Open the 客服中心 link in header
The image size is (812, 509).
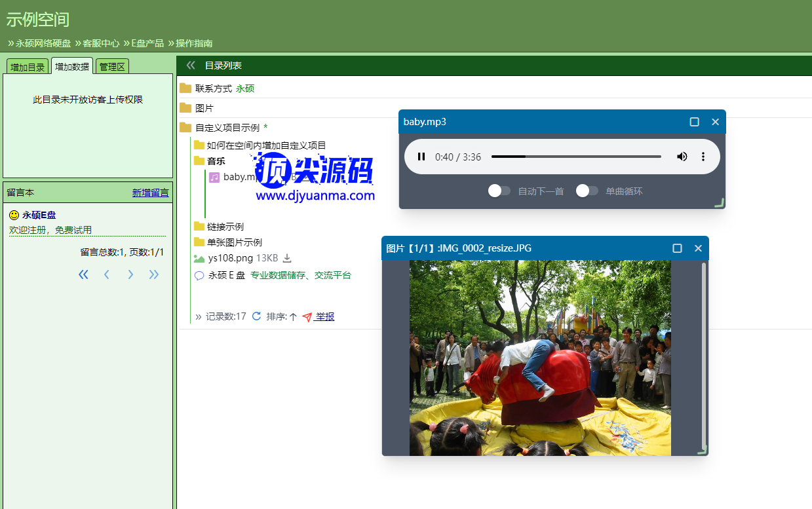click(x=101, y=43)
